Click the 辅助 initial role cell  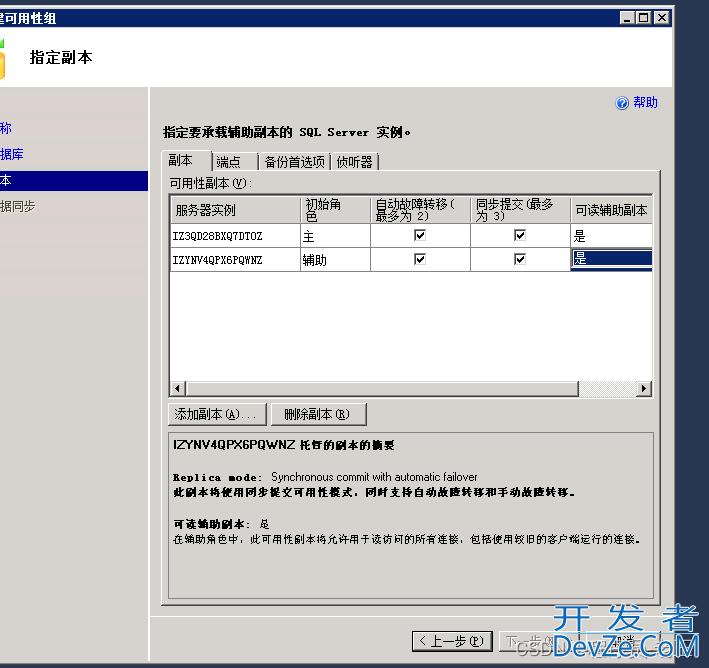click(335, 260)
